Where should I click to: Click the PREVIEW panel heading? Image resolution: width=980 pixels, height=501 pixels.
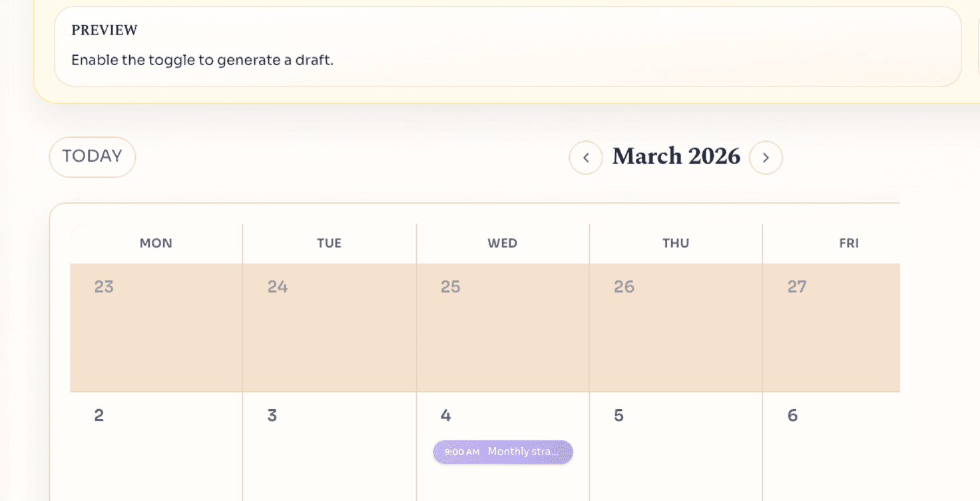[x=104, y=30]
